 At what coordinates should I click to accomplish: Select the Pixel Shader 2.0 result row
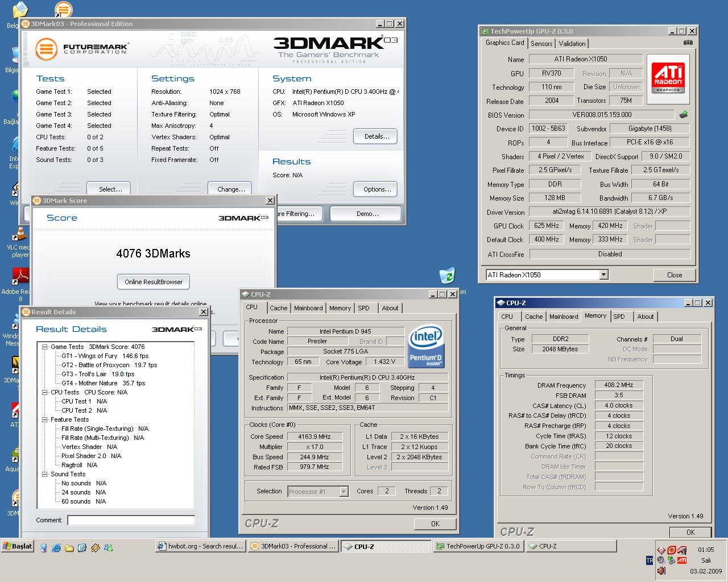91,456
